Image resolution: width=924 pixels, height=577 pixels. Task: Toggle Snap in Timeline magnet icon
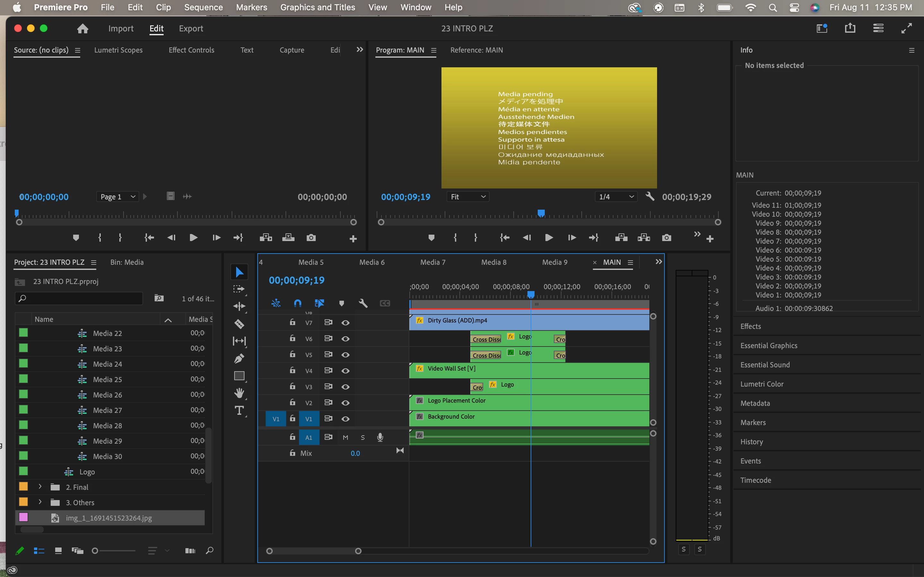pyautogui.click(x=297, y=303)
